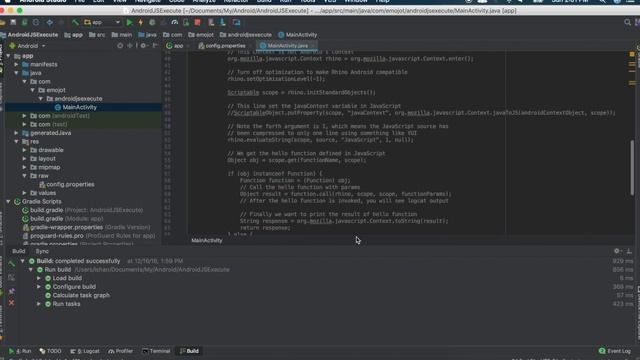Open build.gradle (Project: AndroidJSExecute)
The height and width of the screenshot is (360, 640).
pos(82,210)
